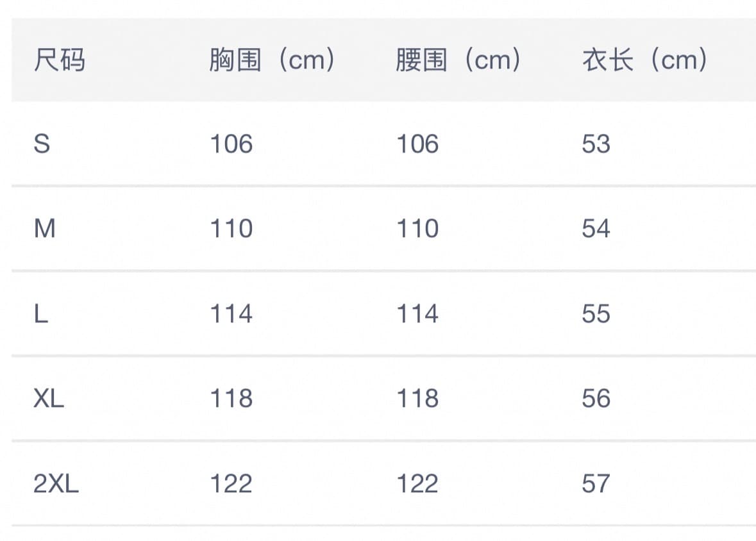Viewport: 756px width, 541px height.
Task: Click the 腰围 (cm) header cell
Action: 458,60
